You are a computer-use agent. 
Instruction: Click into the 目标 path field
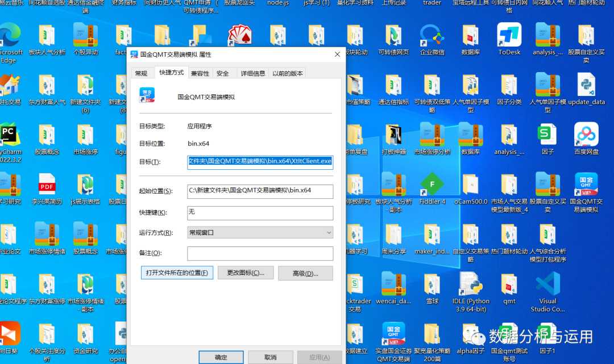tap(260, 161)
